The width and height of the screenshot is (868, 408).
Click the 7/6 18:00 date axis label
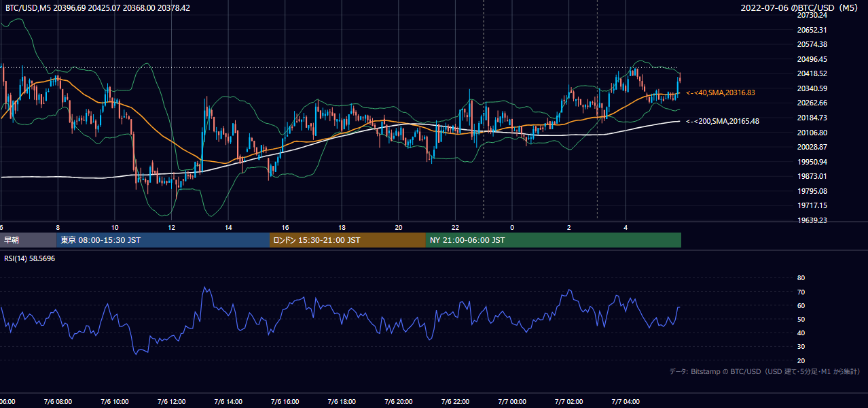[x=342, y=402]
